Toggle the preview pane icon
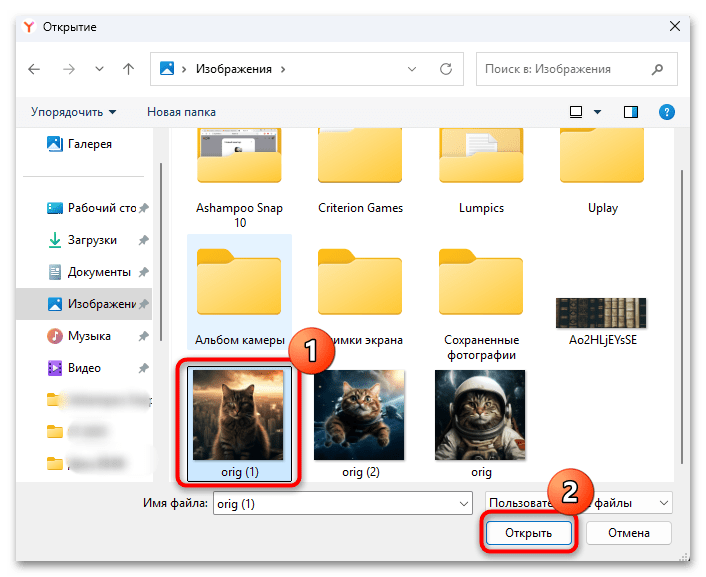 [x=631, y=112]
